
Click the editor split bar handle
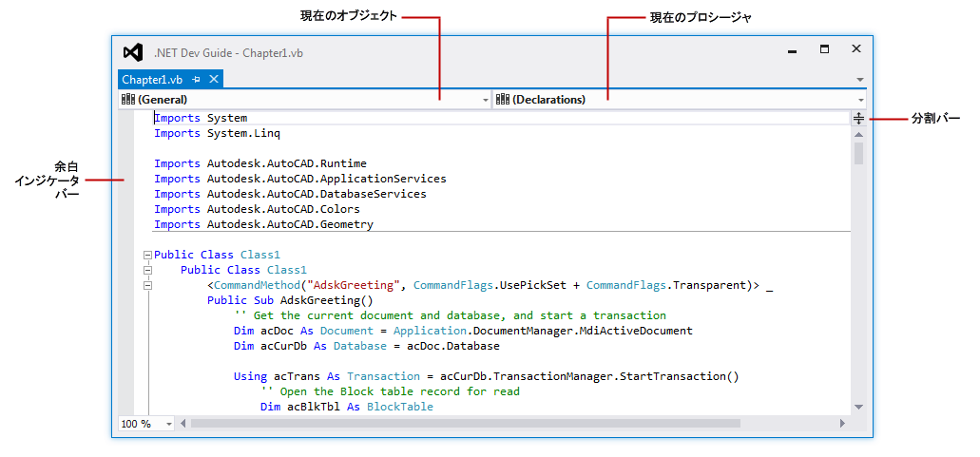pos(858,118)
